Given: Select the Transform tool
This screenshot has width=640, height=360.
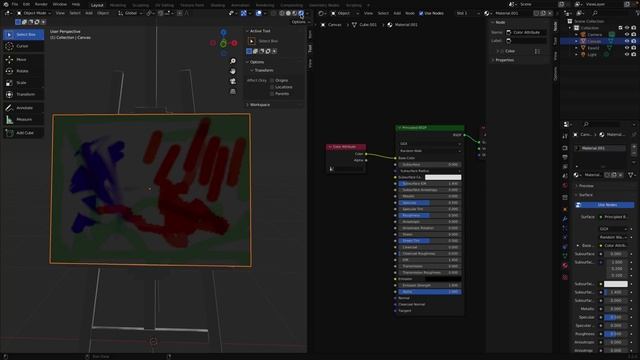Looking at the screenshot, I should click(x=23, y=94).
